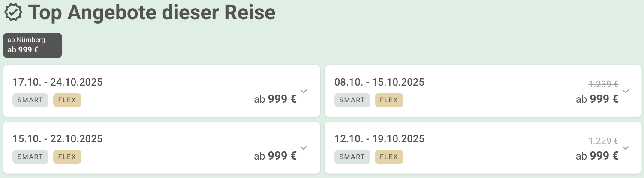The width and height of the screenshot is (644, 178).
Task: Open the 08.10. - 15.10.2025 date text
Action: [x=379, y=82]
